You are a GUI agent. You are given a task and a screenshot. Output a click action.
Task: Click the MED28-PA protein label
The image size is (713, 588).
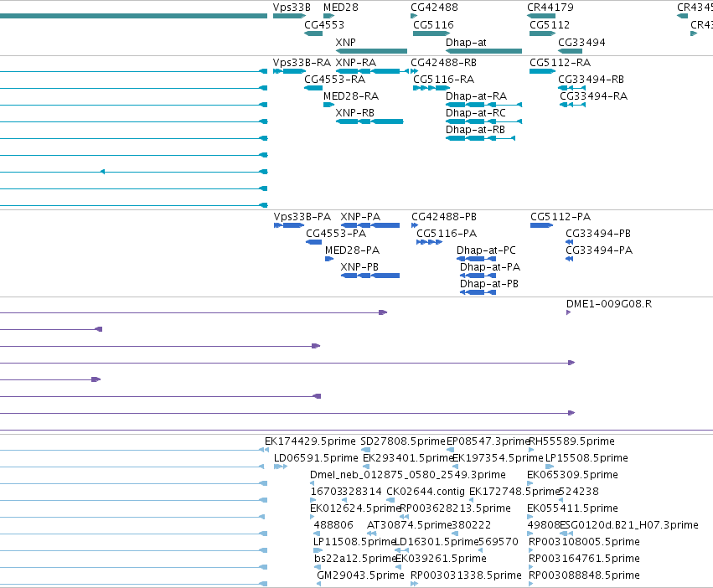(352, 250)
